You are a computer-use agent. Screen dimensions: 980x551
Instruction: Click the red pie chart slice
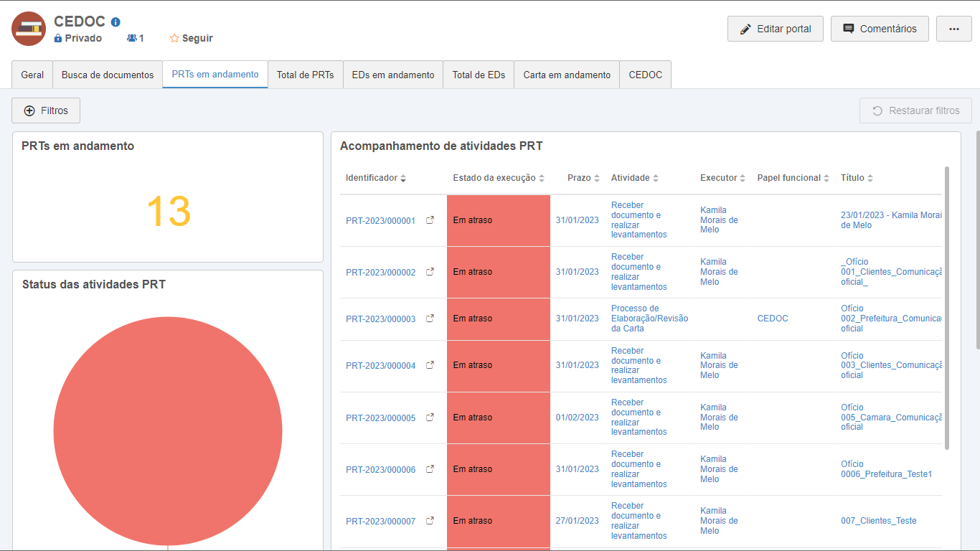(x=168, y=430)
